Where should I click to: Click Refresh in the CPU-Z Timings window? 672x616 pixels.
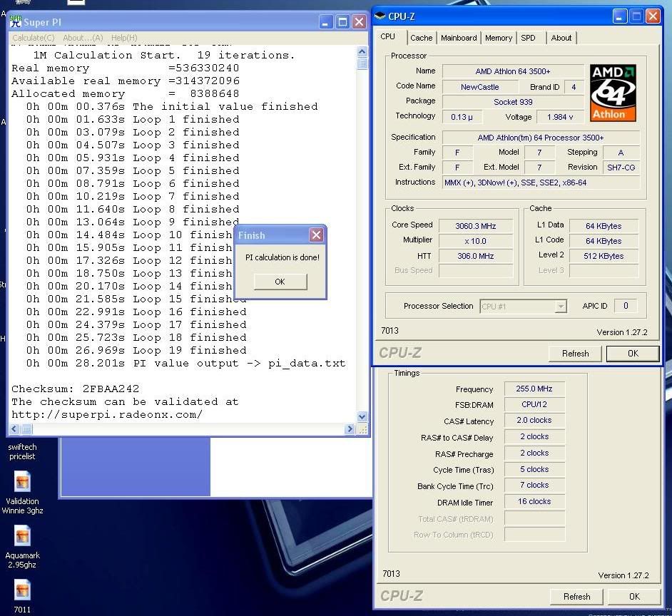coord(577,596)
